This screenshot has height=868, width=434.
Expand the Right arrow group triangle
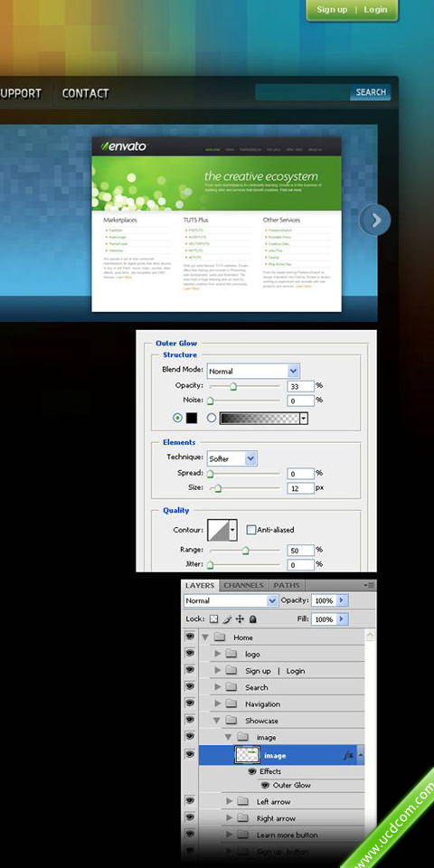(229, 817)
